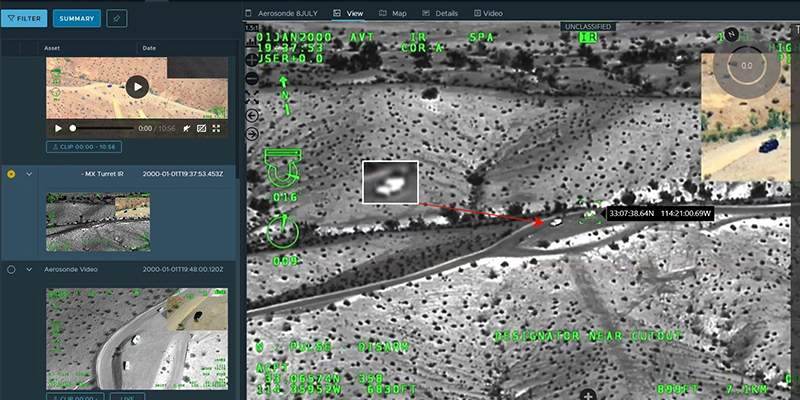Screen dimensions: 800x400
Task: Click the 1.5:1 zoom ratio indicator
Action: coord(252,28)
